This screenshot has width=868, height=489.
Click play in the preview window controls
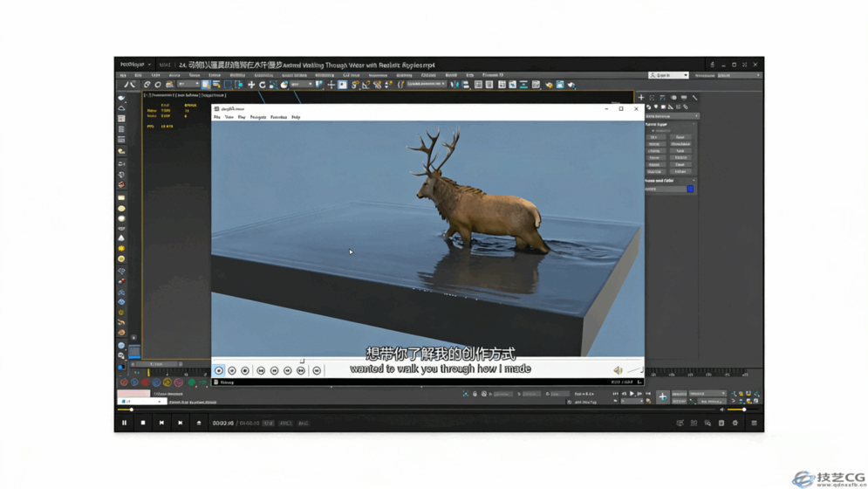[x=219, y=370]
